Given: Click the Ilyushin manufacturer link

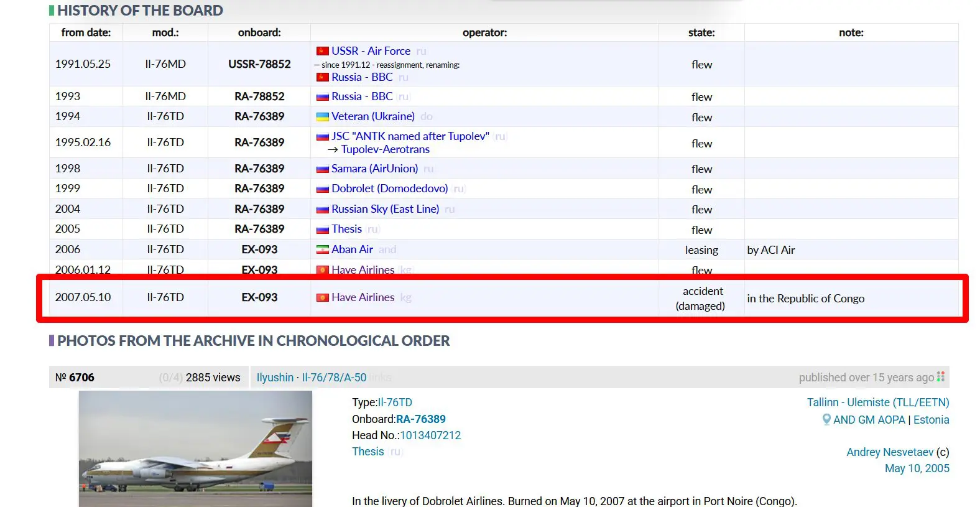Looking at the screenshot, I should pyautogui.click(x=275, y=378).
